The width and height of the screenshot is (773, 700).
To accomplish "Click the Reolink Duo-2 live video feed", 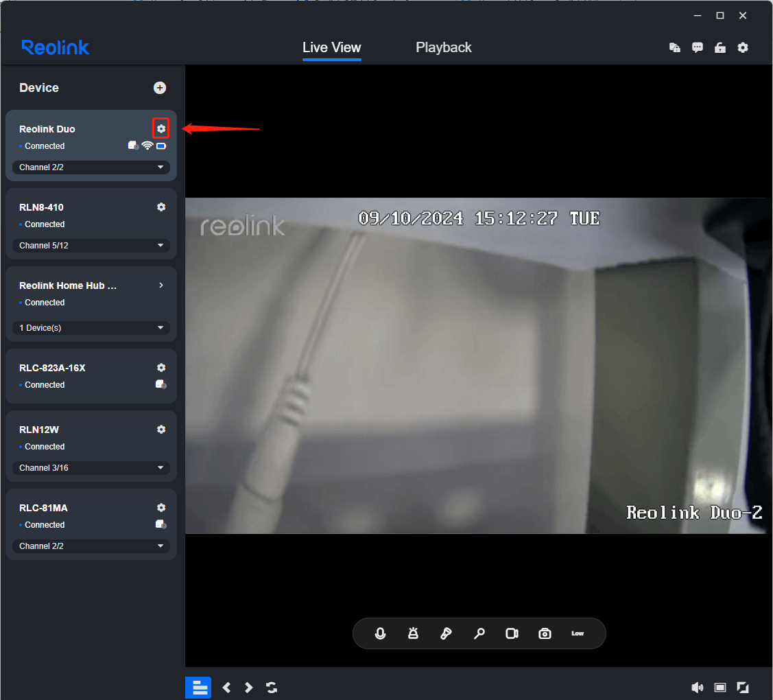I will pyautogui.click(x=479, y=366).
